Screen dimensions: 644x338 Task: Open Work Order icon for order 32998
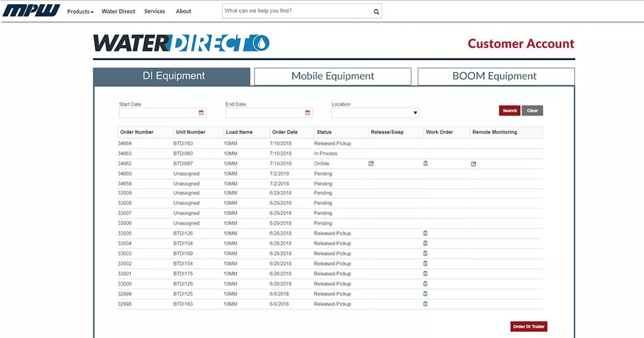425,304
